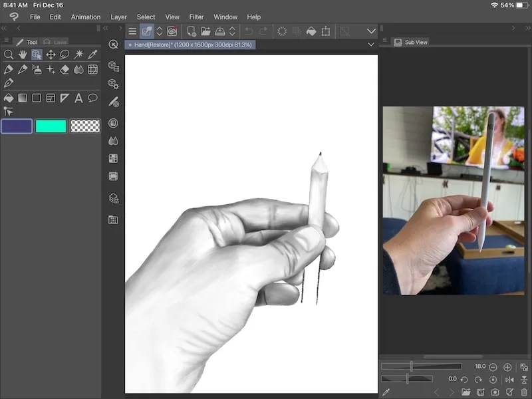Open the Filter menu

(x=196, y=17)
